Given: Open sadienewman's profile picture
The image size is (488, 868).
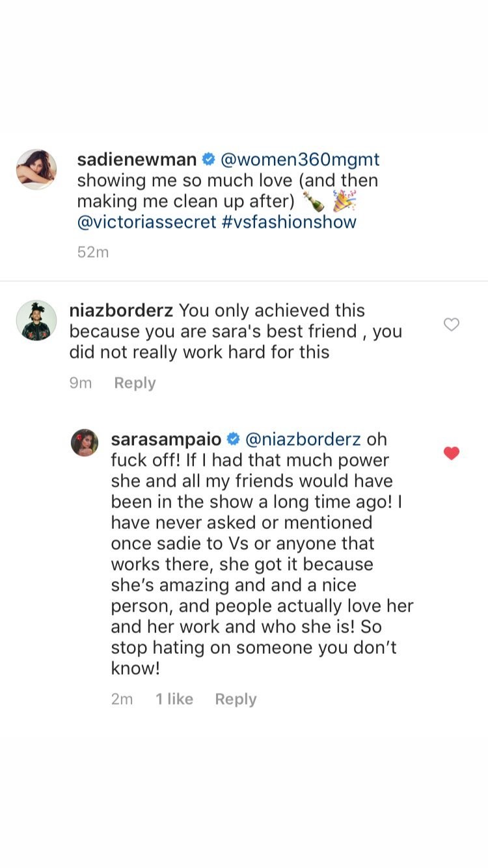Looking at the screenshot, I should 36,169.
